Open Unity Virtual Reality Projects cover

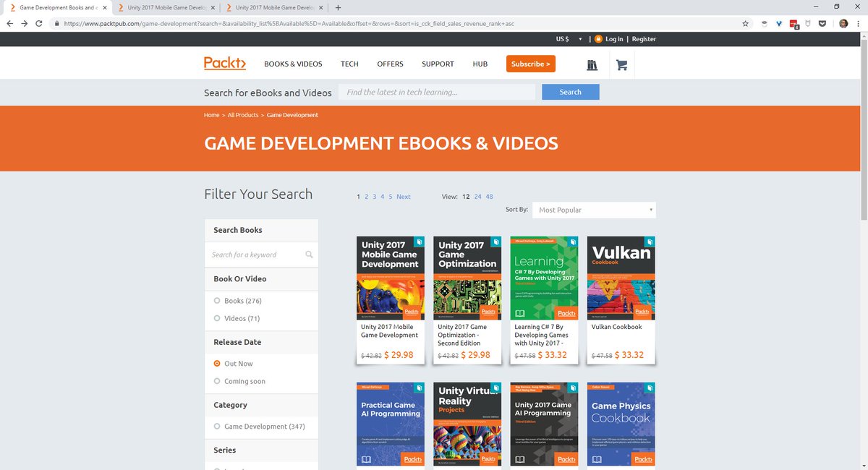[x=467, y=424]
